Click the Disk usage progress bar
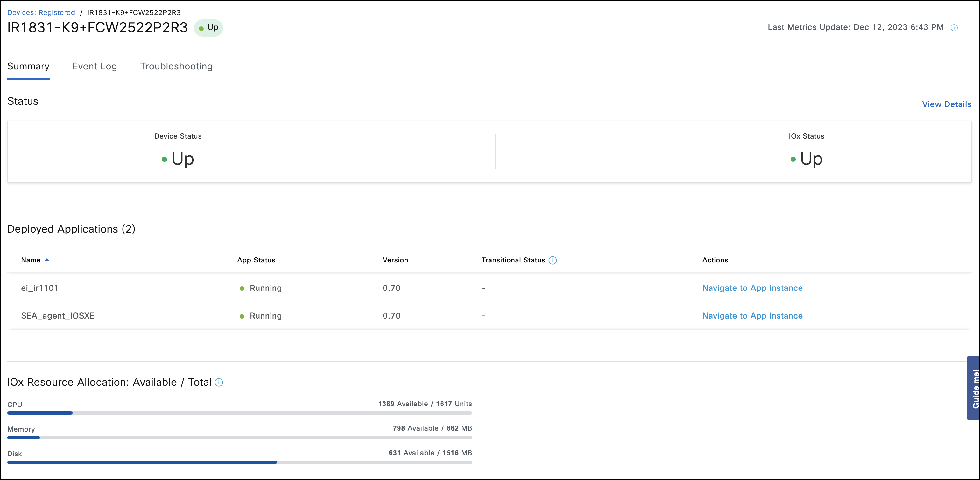 tap(240, 462)
